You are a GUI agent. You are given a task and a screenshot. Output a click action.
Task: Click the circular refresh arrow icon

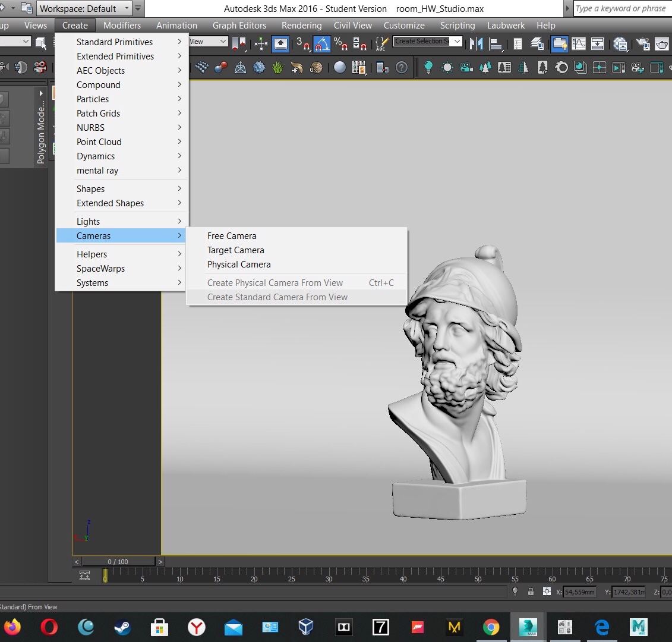[561, 67]
